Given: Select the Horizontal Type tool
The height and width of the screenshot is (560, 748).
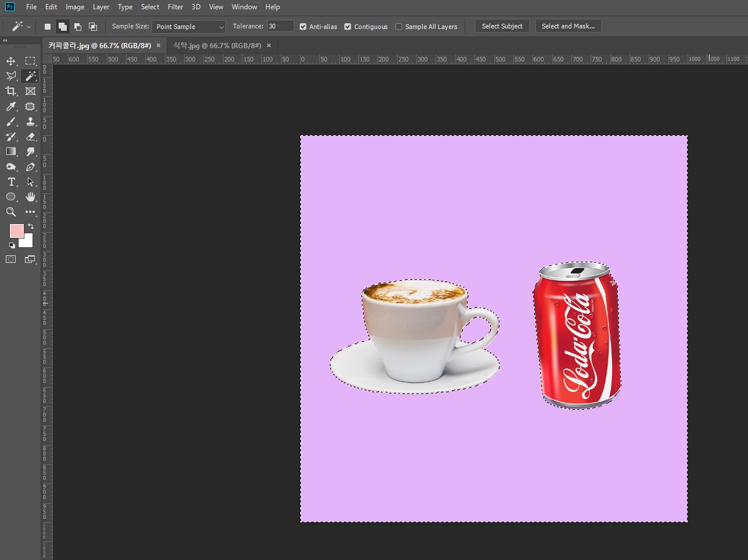Looking at the screenshot, I should click(x=11, y=182).
